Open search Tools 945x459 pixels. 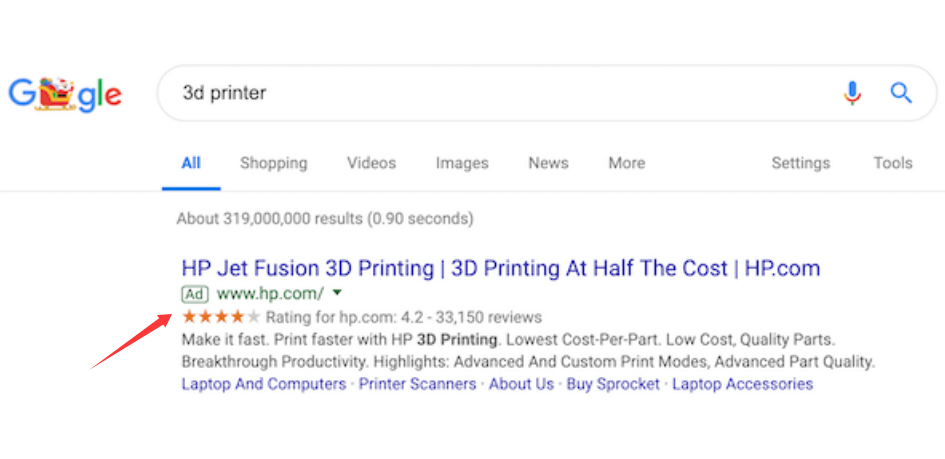pyautogui.click(x=893, y=163)
